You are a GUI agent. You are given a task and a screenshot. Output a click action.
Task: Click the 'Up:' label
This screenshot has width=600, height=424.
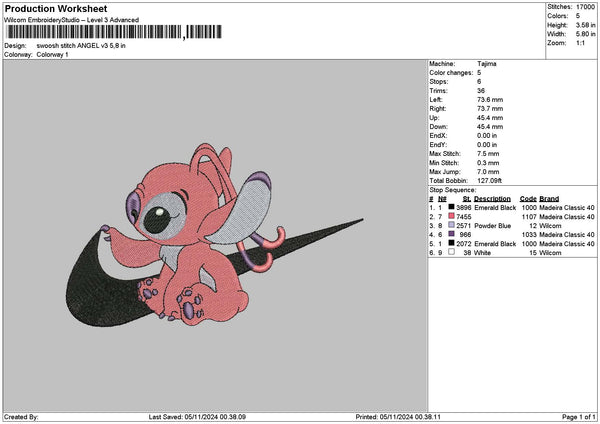coord(434,118)
